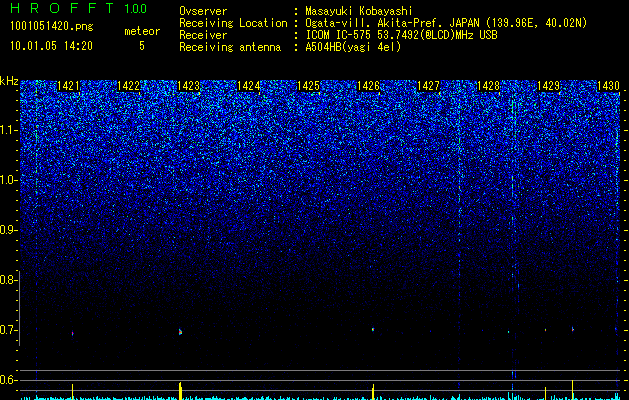
Task: Click time marker 1428
Action: [x=488, y=86]
